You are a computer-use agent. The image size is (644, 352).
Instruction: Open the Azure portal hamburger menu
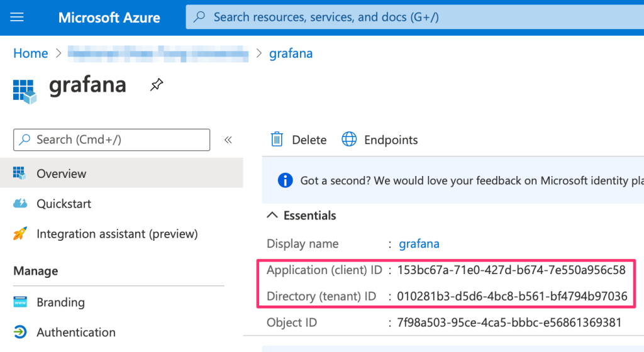pos(17,17)
